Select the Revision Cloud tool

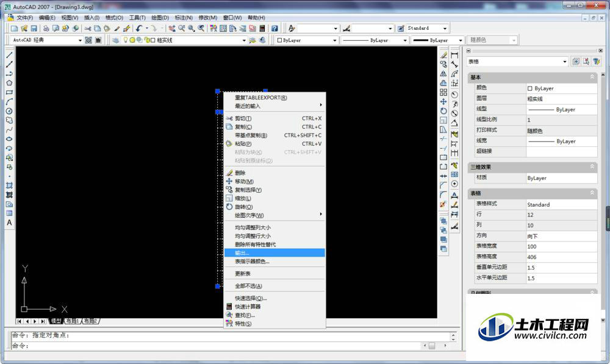[9, 120]
